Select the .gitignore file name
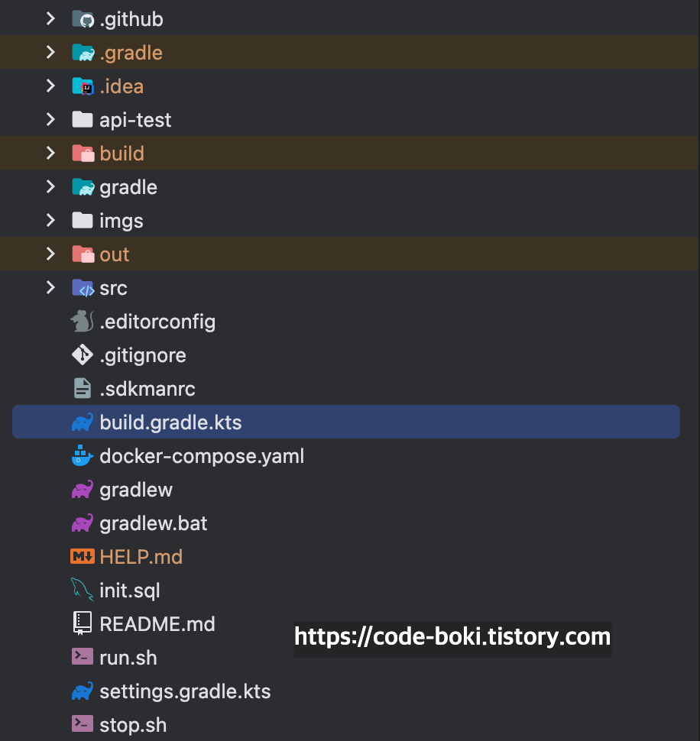This screenshot has height=741, width=700. pos(143,356)
